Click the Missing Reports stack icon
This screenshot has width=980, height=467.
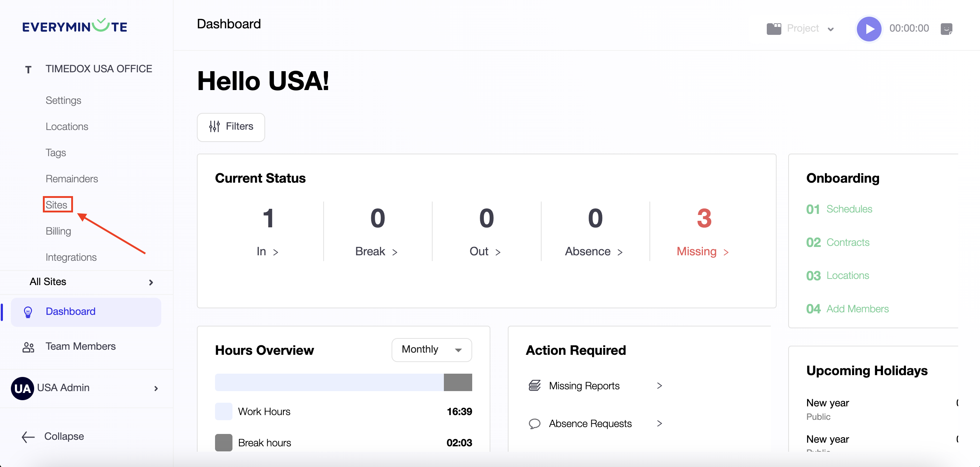point(535,386)
